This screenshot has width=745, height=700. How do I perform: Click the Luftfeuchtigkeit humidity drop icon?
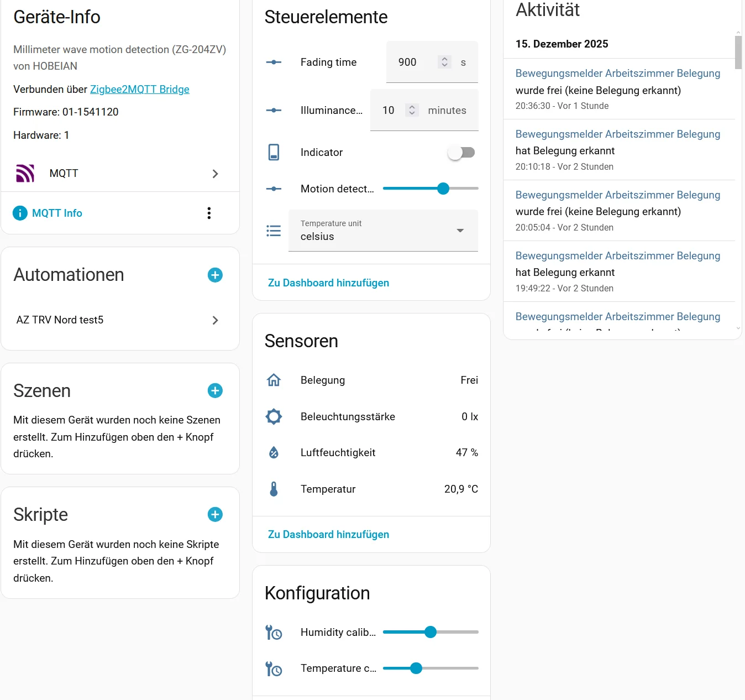click(274, 453)
